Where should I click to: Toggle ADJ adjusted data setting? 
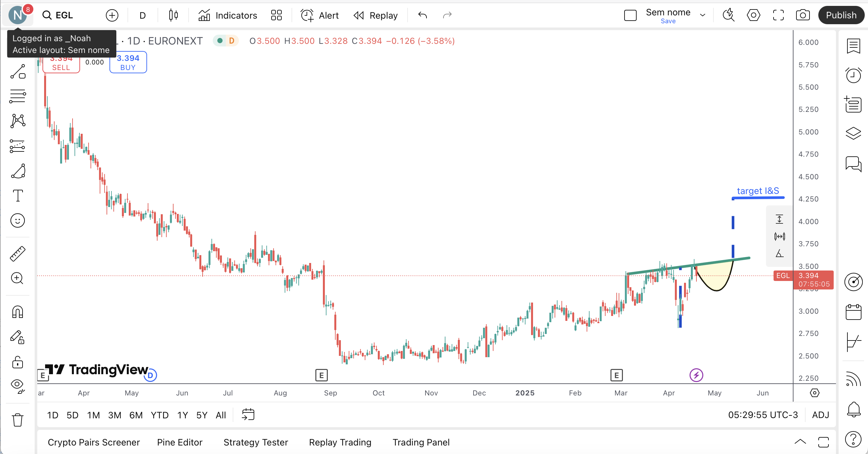(x=820, y=415)
